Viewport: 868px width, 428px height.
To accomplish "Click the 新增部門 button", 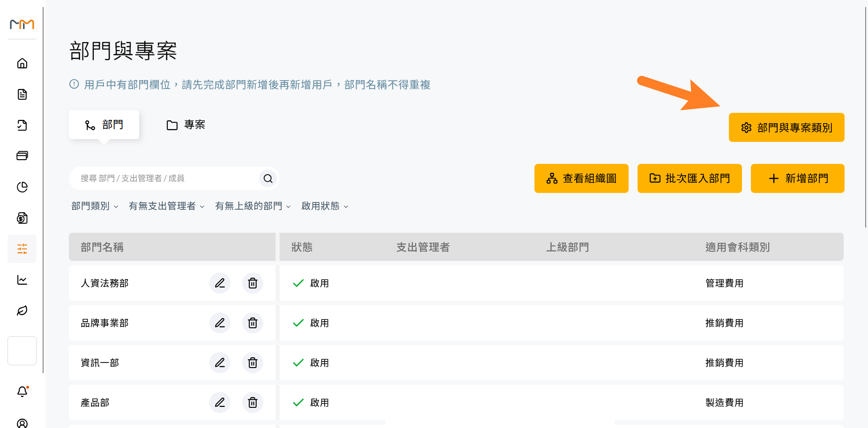I will 797,178.
